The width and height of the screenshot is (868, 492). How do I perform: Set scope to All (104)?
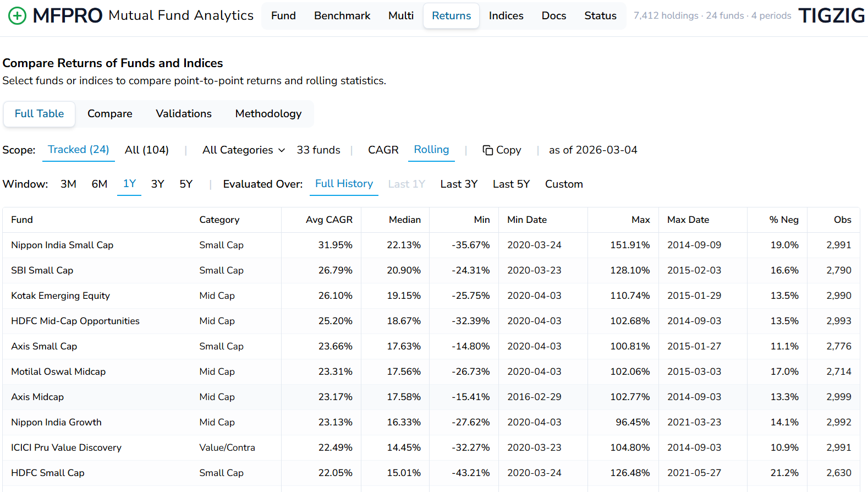click(x=147, y=150)
